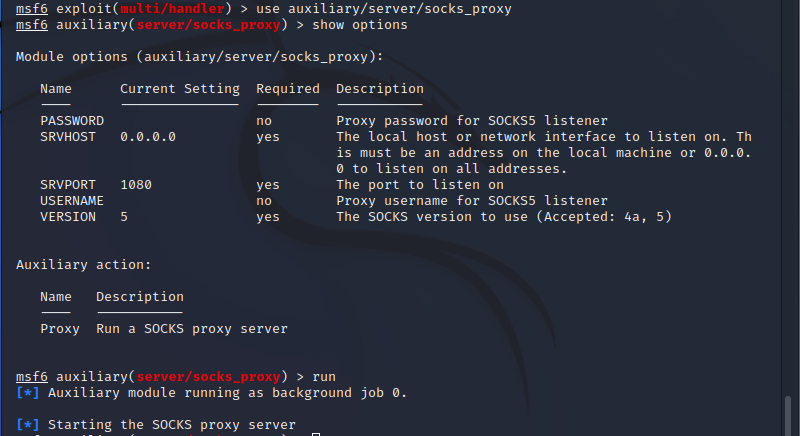
Task: Click the 'Proxy' action name
Action: pyautogui.click(x=60, y=329)
